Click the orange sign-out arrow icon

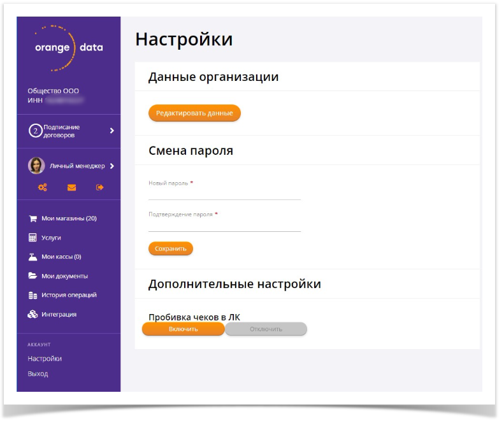click(x=99, y=187)
